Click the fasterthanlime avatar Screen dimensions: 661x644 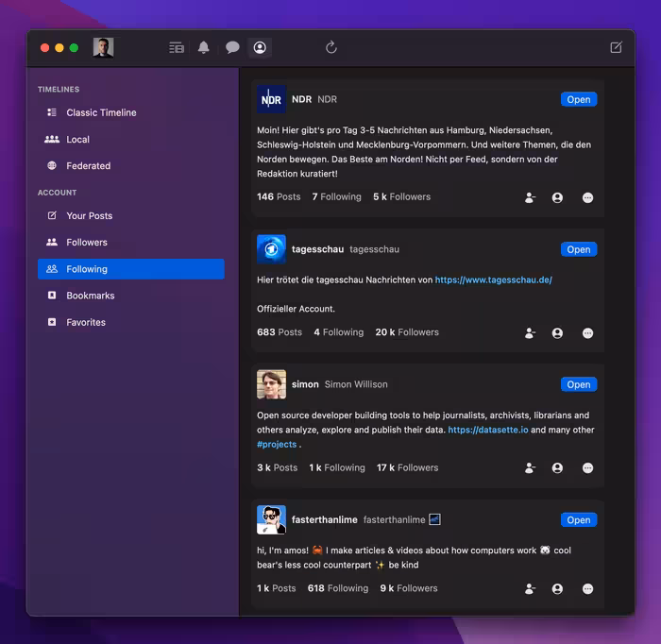(272, 519)
